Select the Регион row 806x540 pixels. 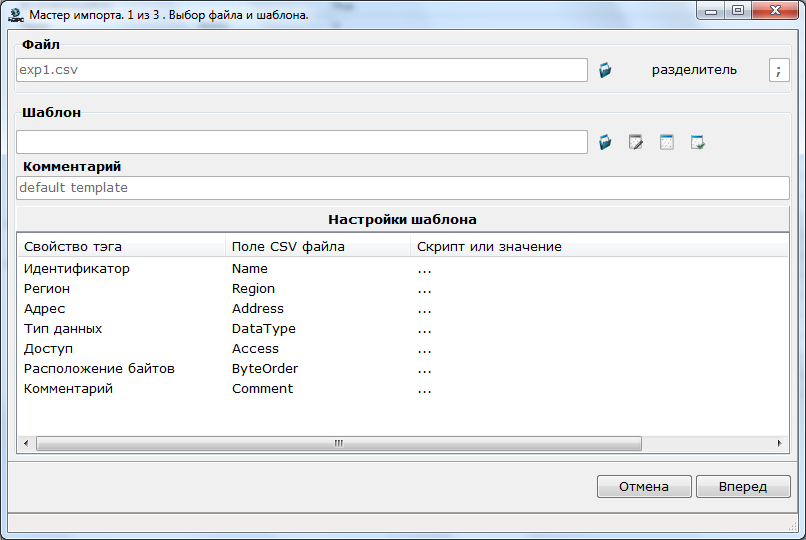[403, 289]
